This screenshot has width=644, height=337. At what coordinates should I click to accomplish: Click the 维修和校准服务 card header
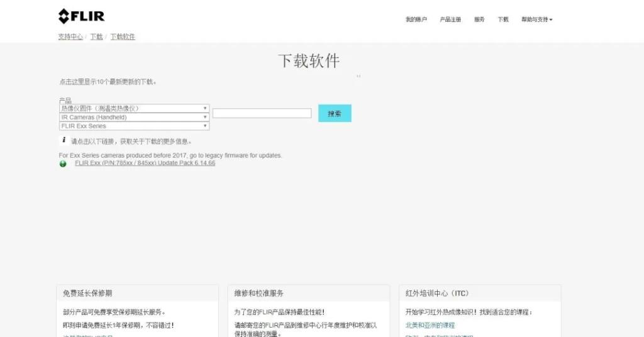click(x=308, y=293)
